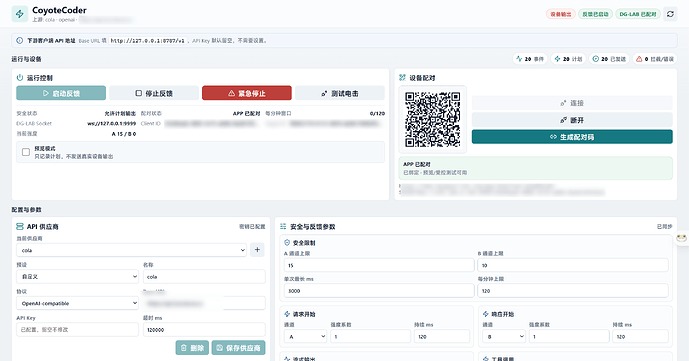Viewport: 689px width, 361px height.
Task: Click the 0 拦截/错误 warning stat chip
Action: point(655,59)
